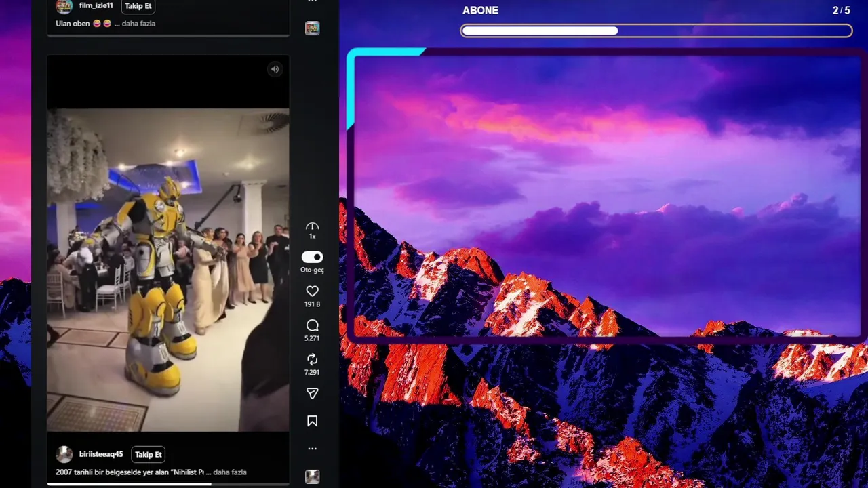Open audio thumbnail of film_izle11 post

[x=312, y=28]
